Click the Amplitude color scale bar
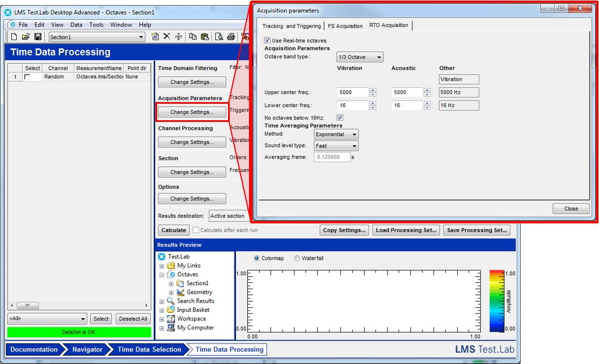 (x=497, y=301)
